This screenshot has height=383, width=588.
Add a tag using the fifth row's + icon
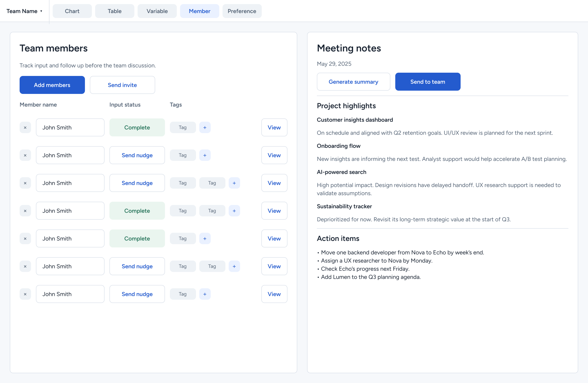[205, 238]
